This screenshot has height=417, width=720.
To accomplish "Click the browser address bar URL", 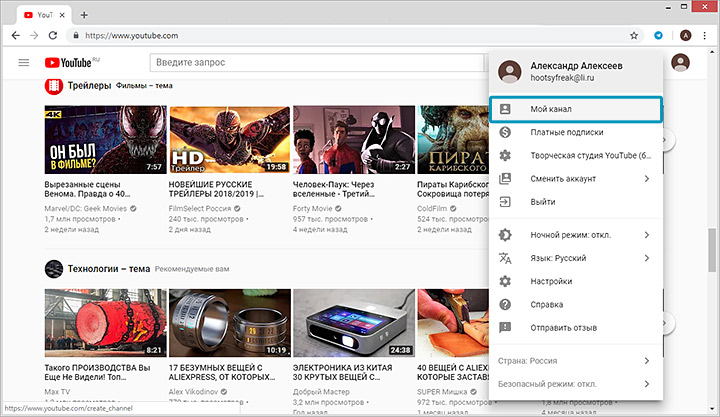I will click(131, 35).
